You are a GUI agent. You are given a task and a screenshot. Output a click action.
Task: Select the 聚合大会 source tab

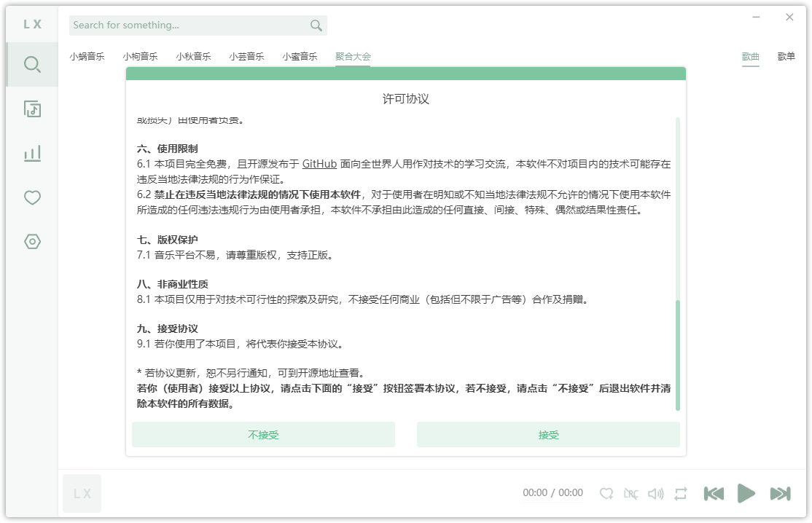pyautogui.click(x=351, y=56)
